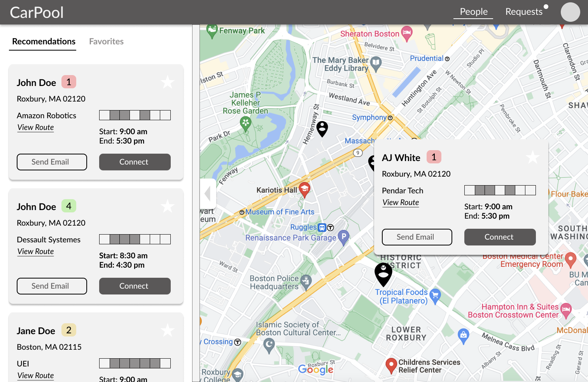Click the Boston Police Headquarters pin
Image resolution: width=588 pixels, height=382 pixels.
click(x=306, y=282)
